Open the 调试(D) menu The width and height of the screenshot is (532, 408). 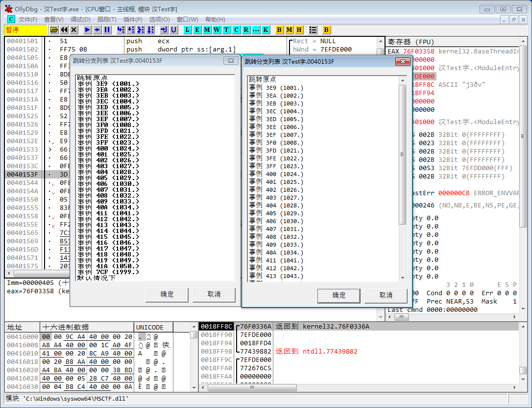pyautogui.click(x=80, y=20)
